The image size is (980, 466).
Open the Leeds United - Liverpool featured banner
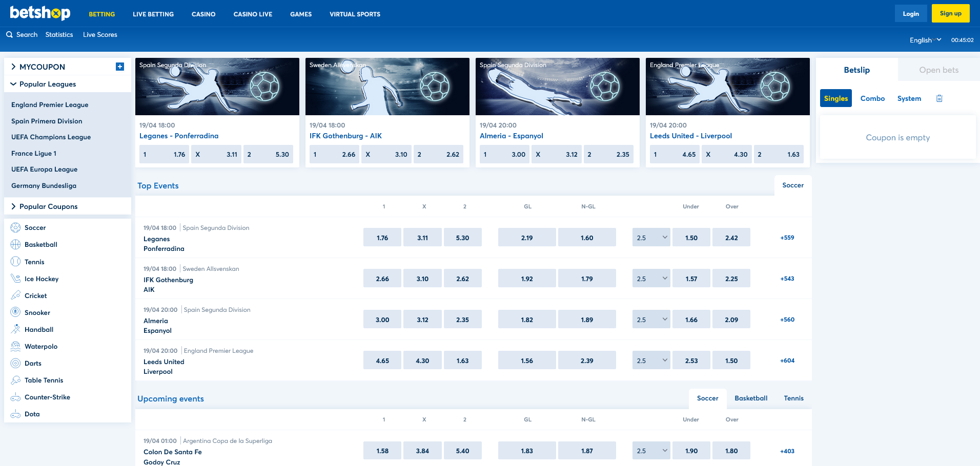pyautogui.click(x=728, y=87)
